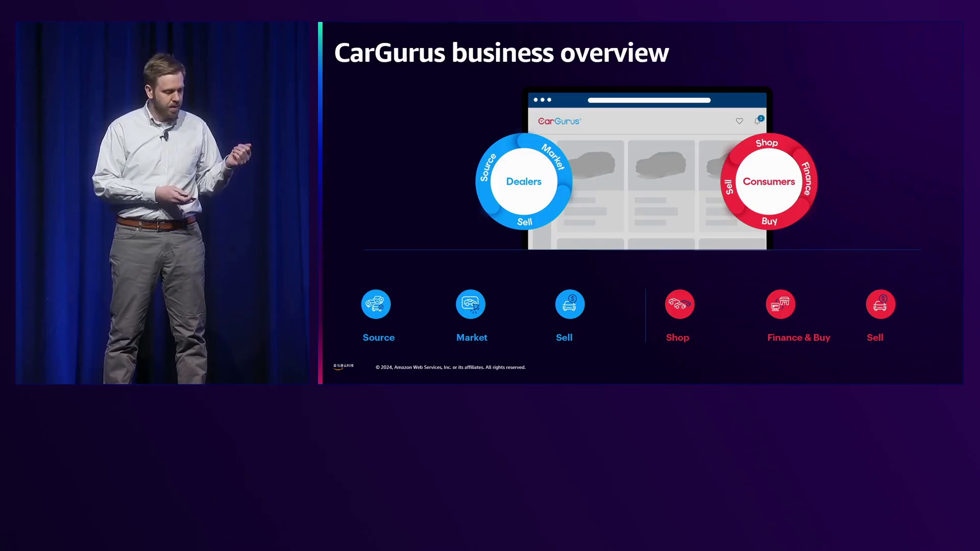Click the CarGurus business overview title

coord(501,53)
